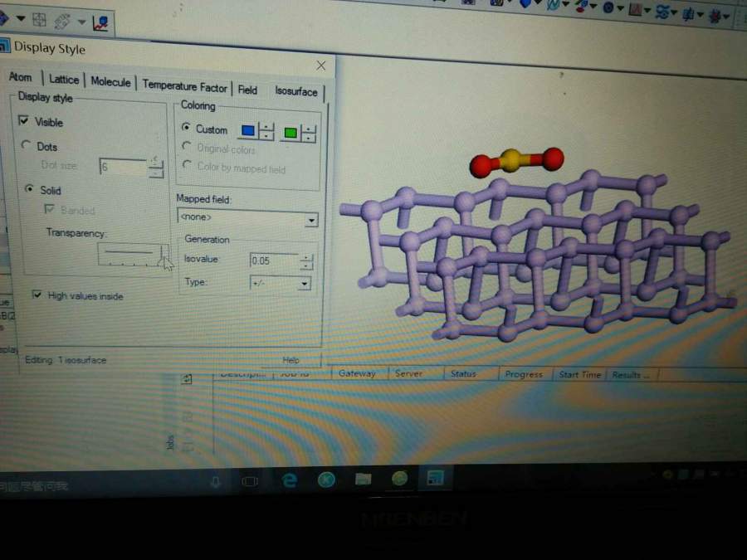Open Microsoft Edge from the taskbar
The height and width of the screenshot is (560, 747).
(289, 480)
